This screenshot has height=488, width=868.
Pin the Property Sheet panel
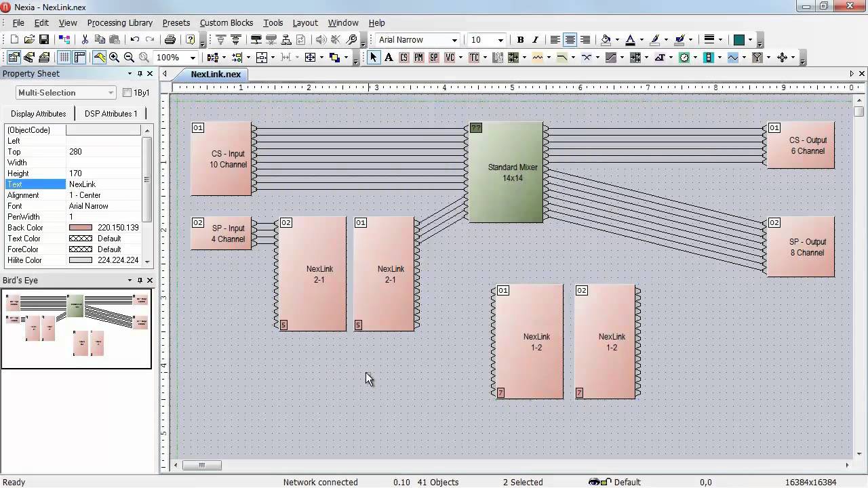(x=140, y=73)
